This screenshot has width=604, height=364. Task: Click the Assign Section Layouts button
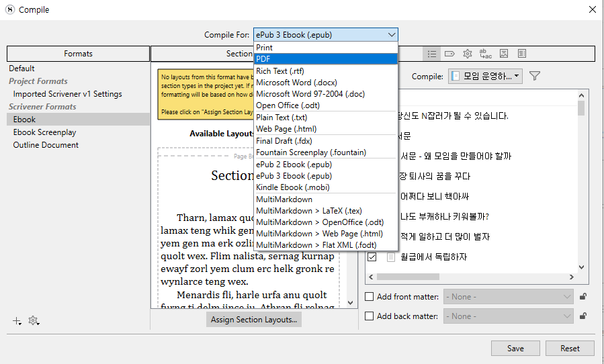point(254,320)
